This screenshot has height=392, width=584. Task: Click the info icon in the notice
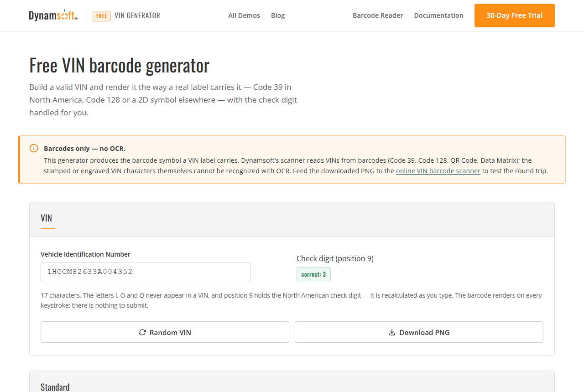pos(34,148)
